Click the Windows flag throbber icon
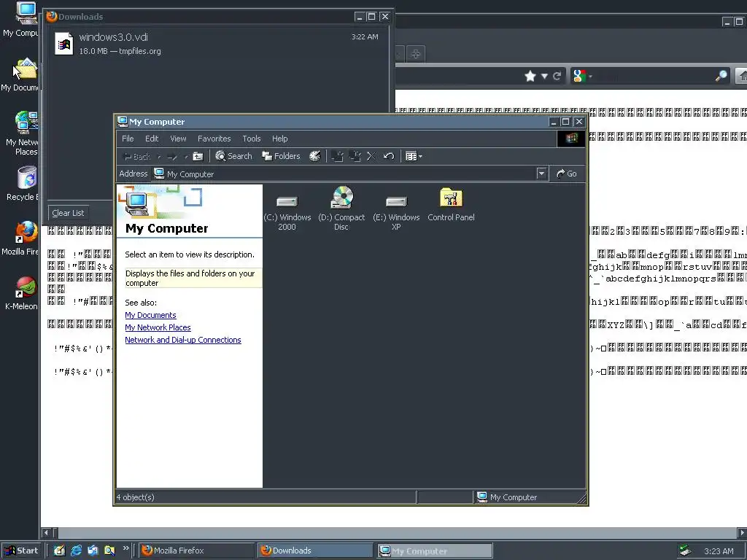This screenshot has height=560, width=747. pyautogui.click(x=571, y=139)
